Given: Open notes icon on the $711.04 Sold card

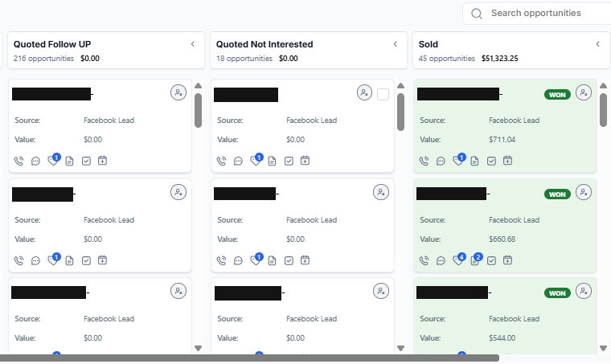Looking at the screenshot, I should click(x=474, y=161).
